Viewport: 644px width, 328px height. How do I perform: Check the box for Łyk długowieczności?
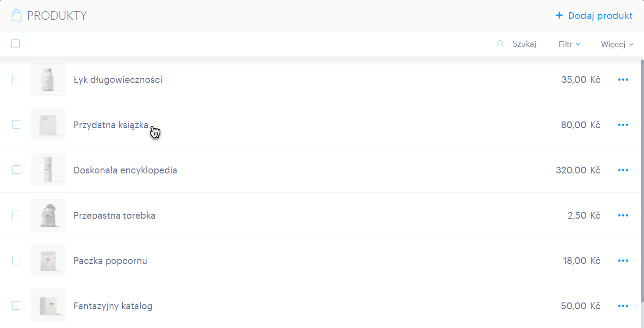click(16, 79)
